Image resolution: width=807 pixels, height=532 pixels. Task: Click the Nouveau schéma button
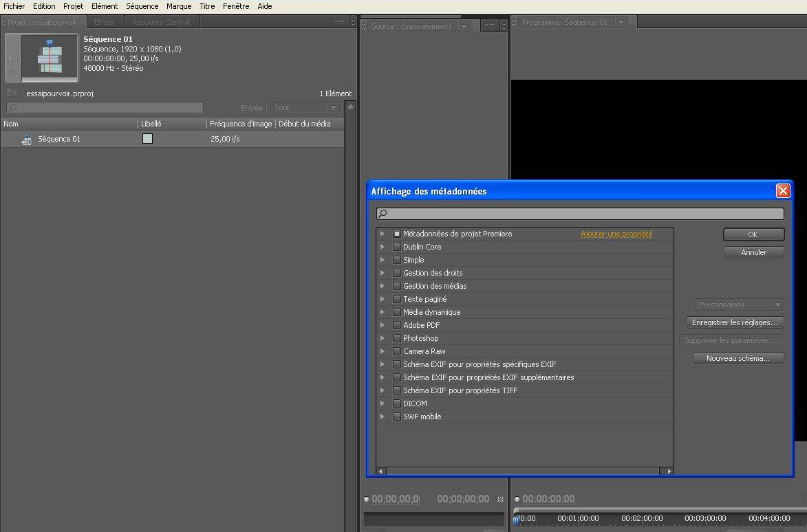pos(738,357)
